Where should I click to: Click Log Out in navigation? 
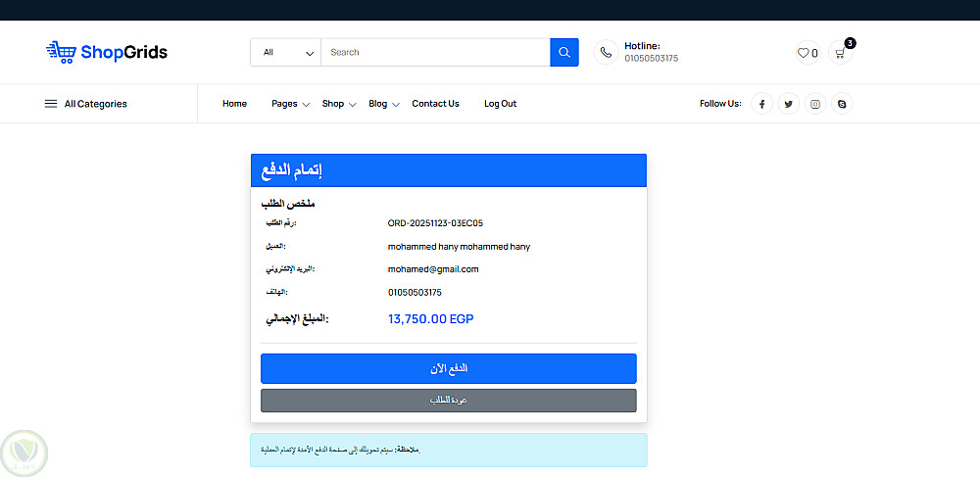click(x=501, y=104)
